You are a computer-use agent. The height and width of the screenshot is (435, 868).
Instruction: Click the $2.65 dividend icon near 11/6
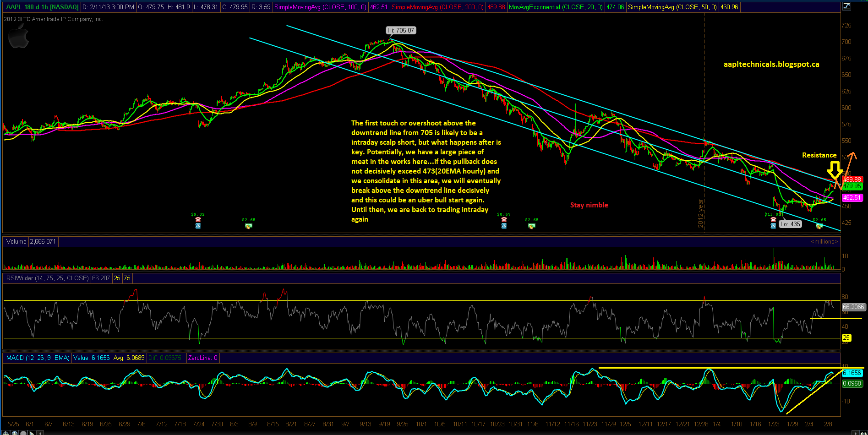click(x=531, y=226)
